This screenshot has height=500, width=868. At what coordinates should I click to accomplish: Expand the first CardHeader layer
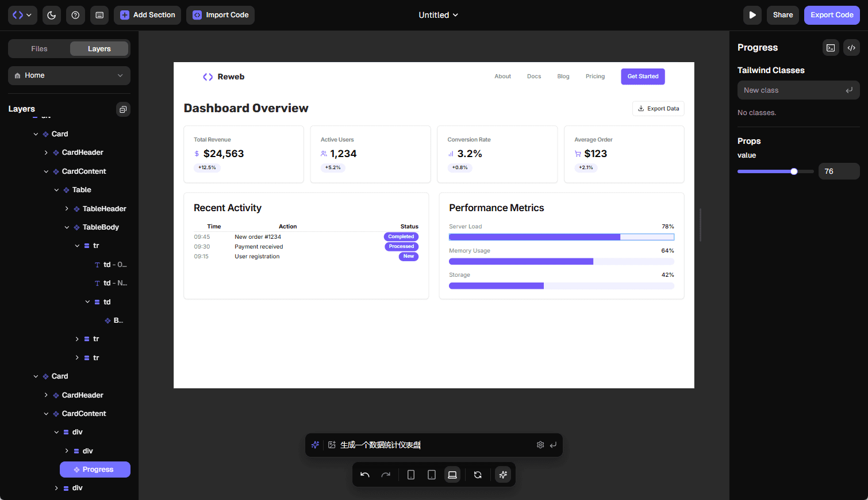point(46,152)
